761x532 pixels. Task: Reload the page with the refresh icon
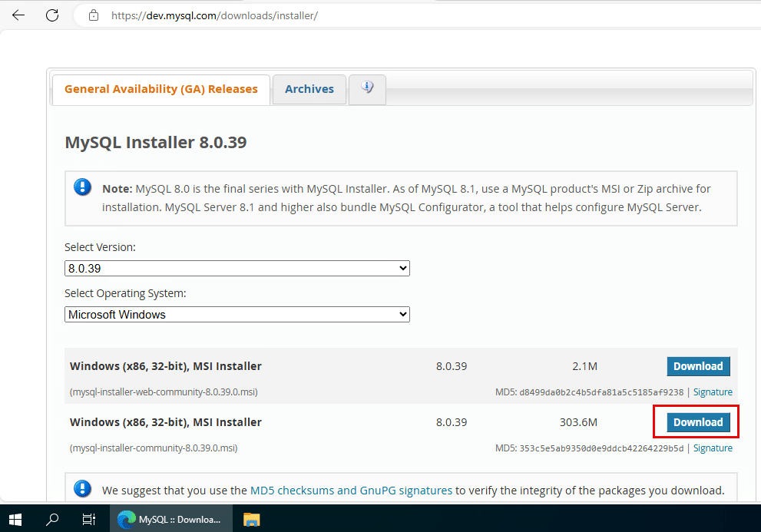coord(52,15)
